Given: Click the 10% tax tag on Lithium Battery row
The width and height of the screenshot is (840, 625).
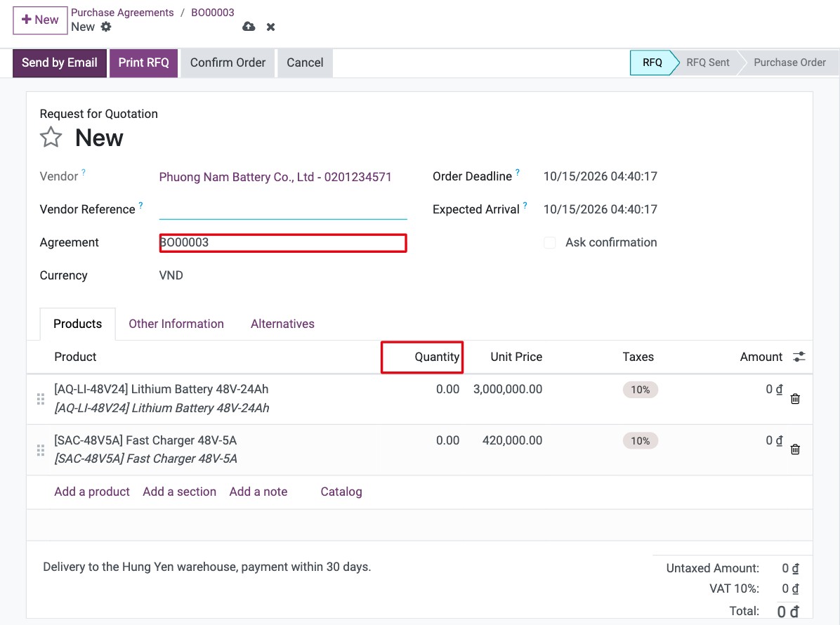Looking at the screenshot, I should pyautogui.click(x=640, y=390).
